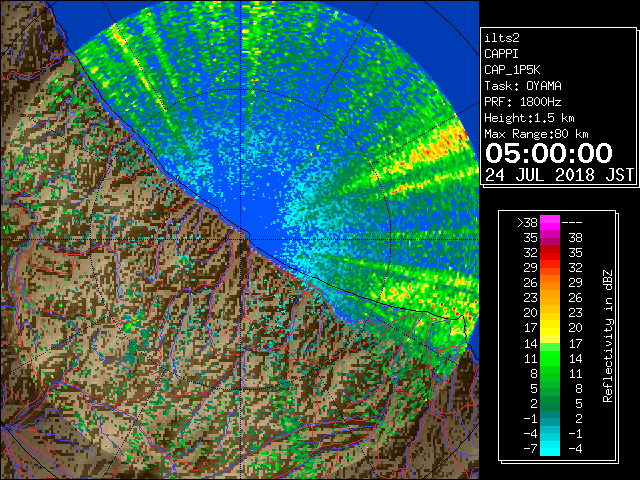Click the red 32 dBZ legend color
The height and width of the screenshot is (480, 640).
pos(550,253)
